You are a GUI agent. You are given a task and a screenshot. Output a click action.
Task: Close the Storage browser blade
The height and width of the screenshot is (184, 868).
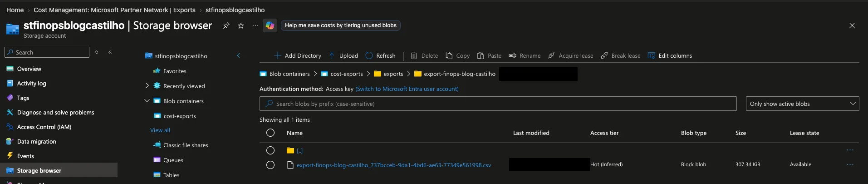click(852, 25)
